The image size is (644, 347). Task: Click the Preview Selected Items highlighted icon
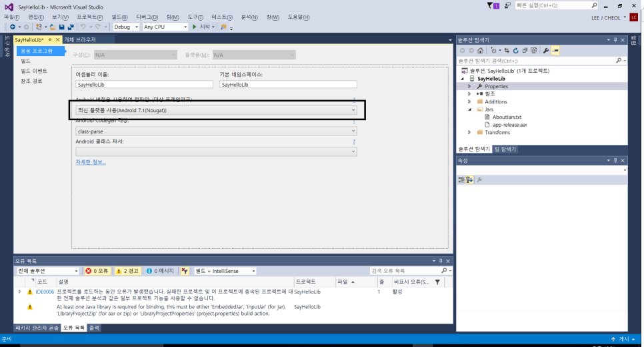pos(555,51)
